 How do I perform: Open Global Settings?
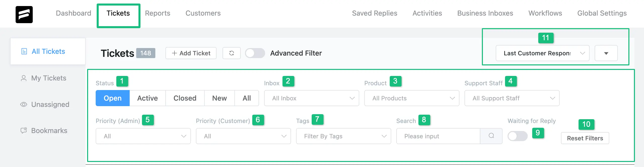click(x=602, y=13)
